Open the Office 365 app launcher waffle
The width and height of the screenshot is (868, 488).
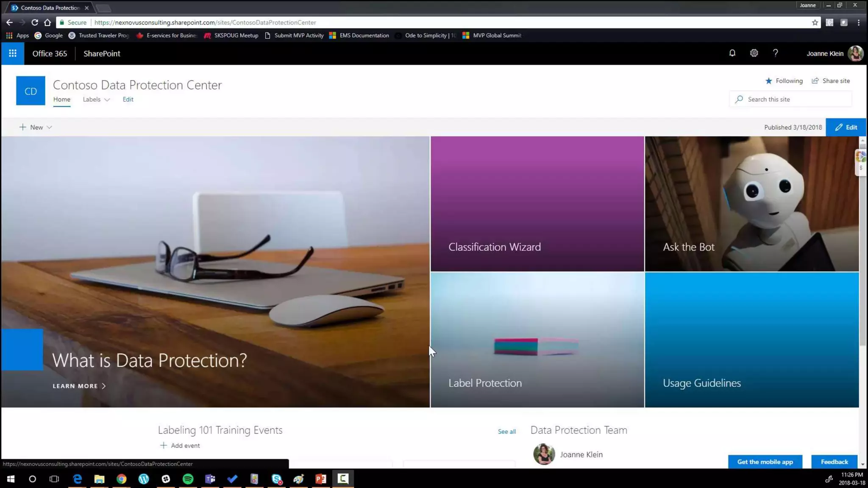pyautogui.click(x=13, y=53)
